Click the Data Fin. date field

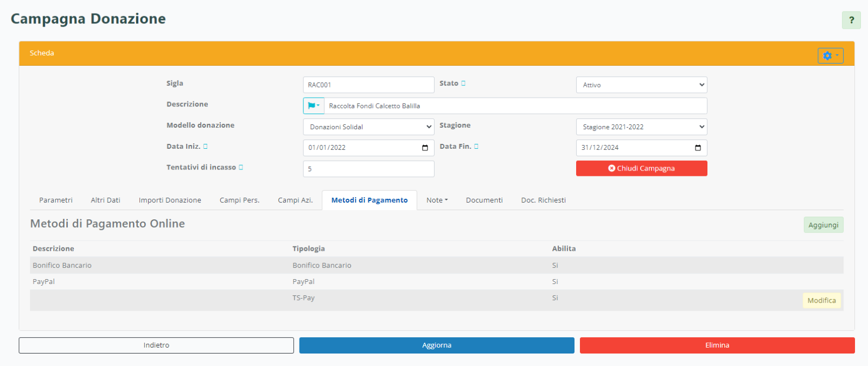click(642, 148)
